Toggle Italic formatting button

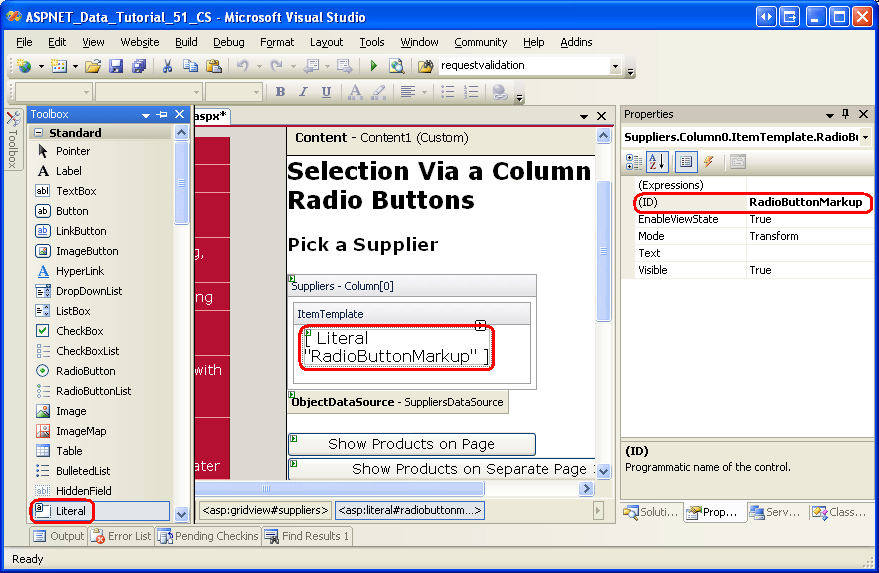(x=303, y=92)
